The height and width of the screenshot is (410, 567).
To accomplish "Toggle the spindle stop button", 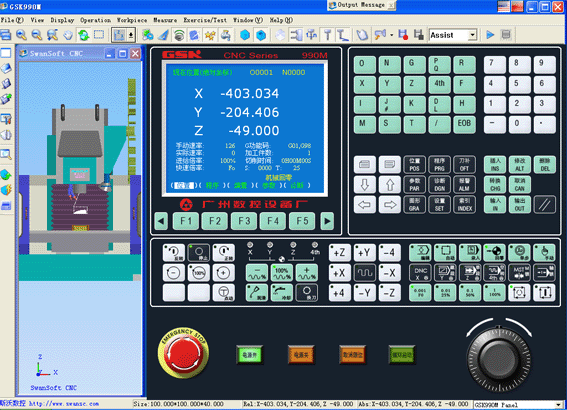I will click(x=199, y=252).
